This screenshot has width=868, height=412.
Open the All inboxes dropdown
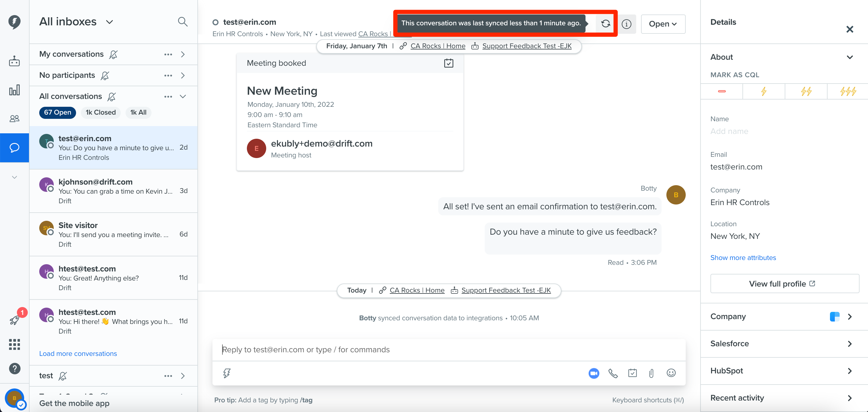click(x=76, y=22)
